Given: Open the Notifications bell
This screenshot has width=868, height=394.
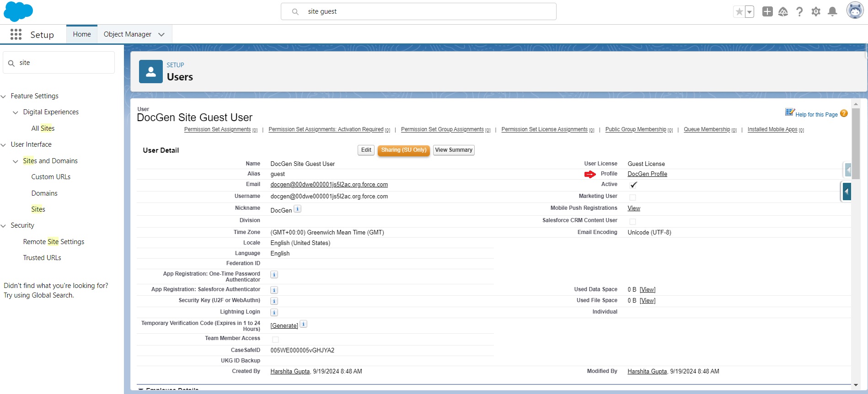Looking at the screenshot, I should (833, 12).
